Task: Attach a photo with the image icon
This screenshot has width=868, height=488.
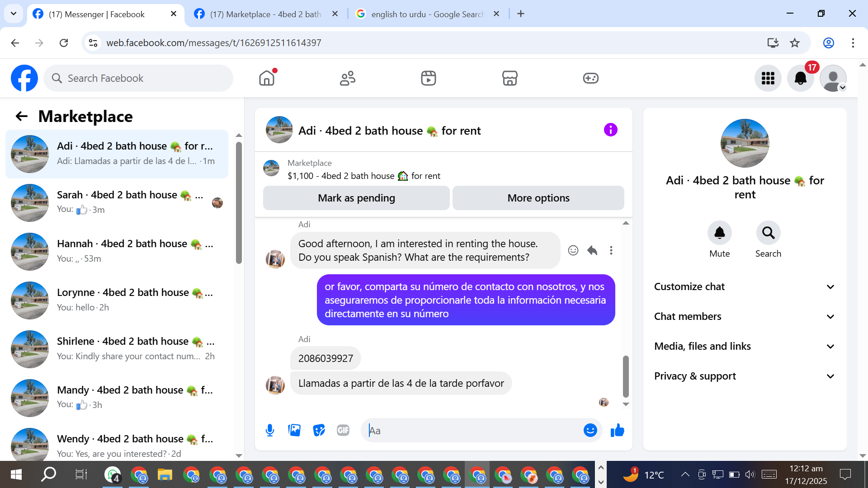Action: [294, 431]
